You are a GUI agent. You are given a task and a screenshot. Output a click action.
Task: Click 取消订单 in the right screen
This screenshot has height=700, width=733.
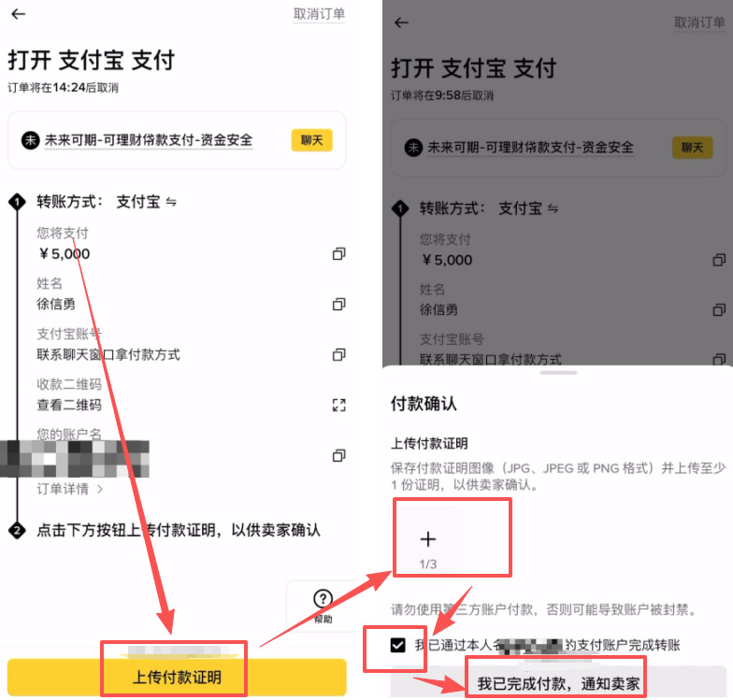point(700,22)
